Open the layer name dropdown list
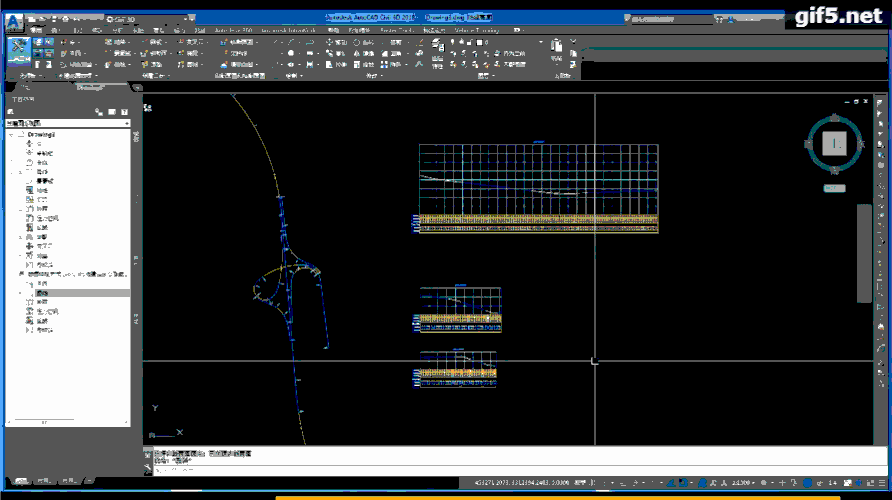892x500 pixels. coord(540,42)
